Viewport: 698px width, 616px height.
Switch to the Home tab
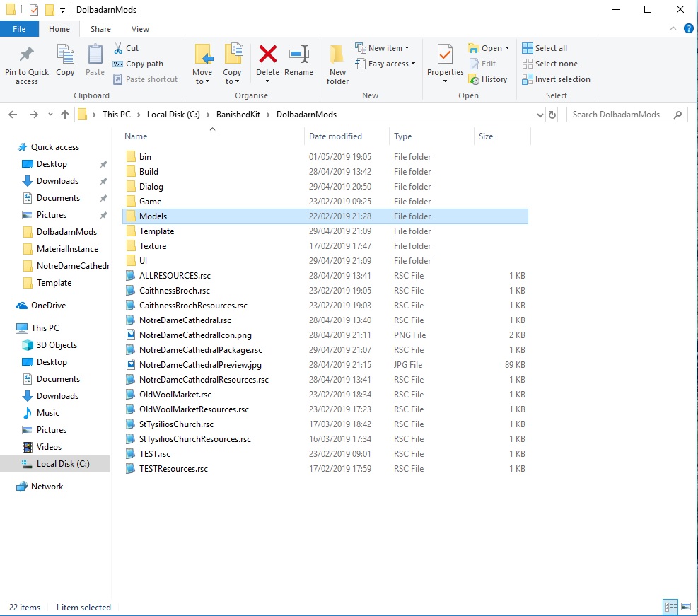(59, 29)
